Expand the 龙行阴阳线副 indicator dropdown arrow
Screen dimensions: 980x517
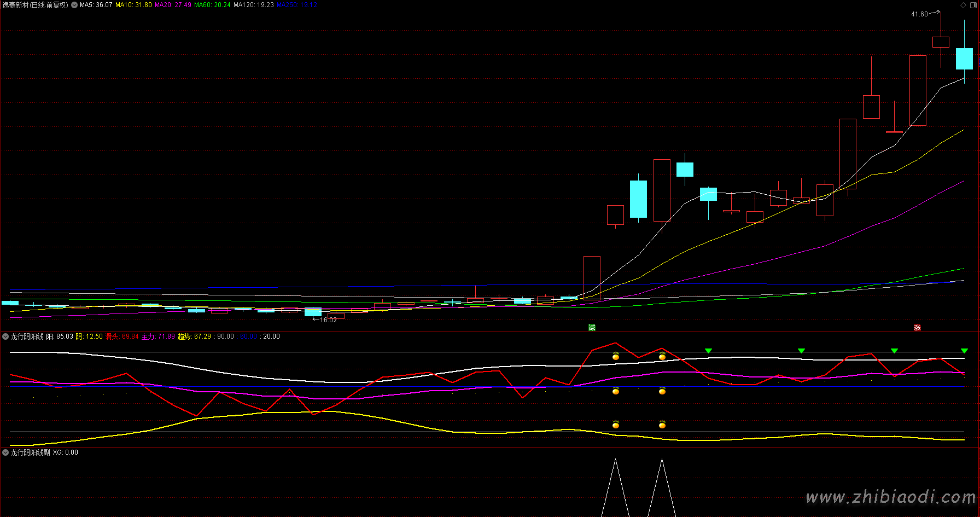[5, 452]
